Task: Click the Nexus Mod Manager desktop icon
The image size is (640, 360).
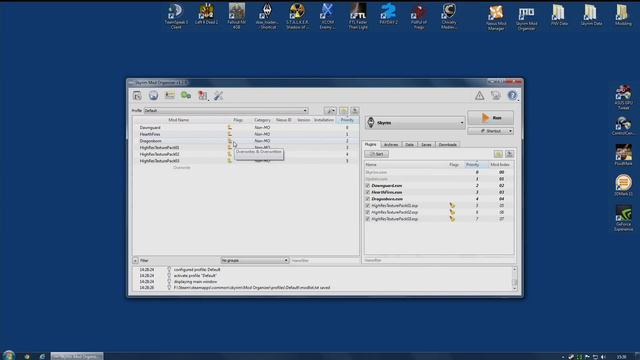Action: 496,18
